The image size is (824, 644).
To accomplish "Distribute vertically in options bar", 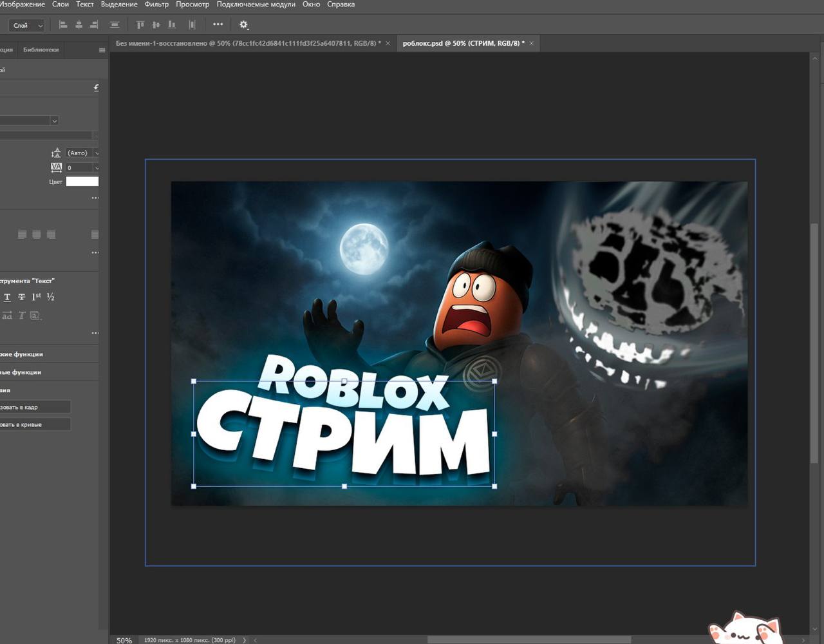I will point(115,24).
